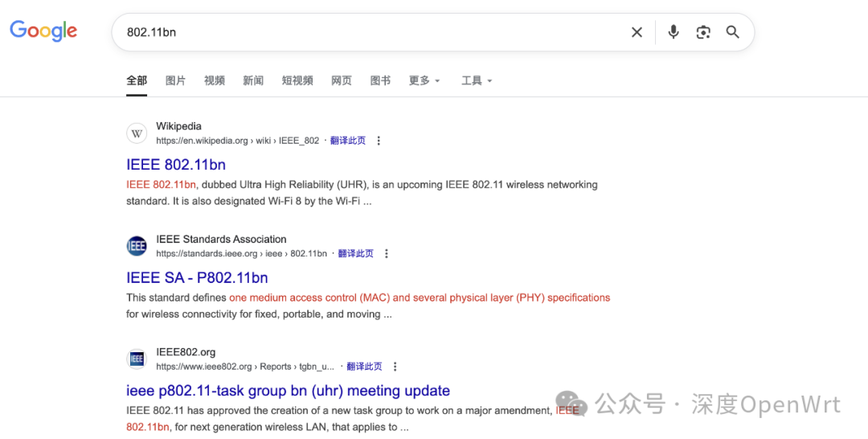868x439 pixels.
Task: Click inside the search field containing 802.11bn
Action: point(371,32)
